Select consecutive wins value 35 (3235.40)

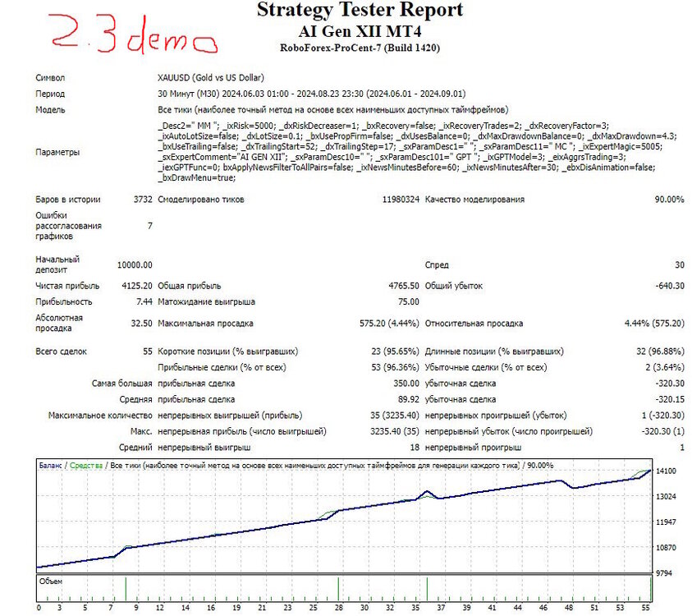tap(395, 416)
